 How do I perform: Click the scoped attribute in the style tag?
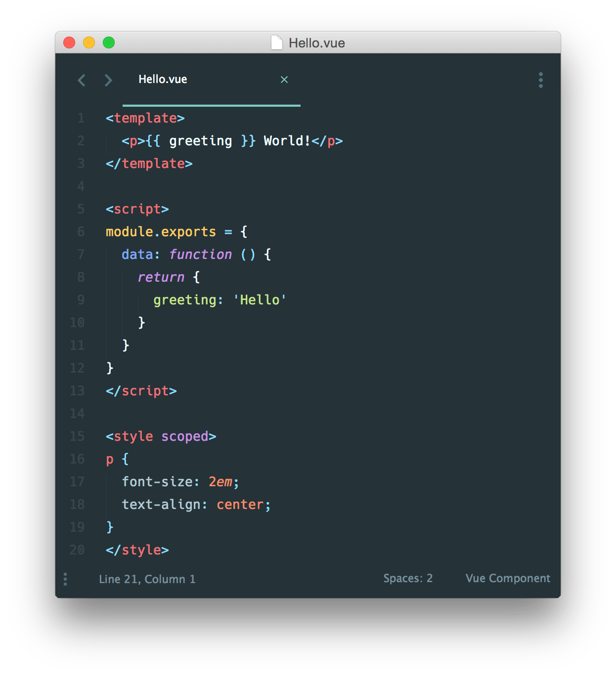[184, 436]
